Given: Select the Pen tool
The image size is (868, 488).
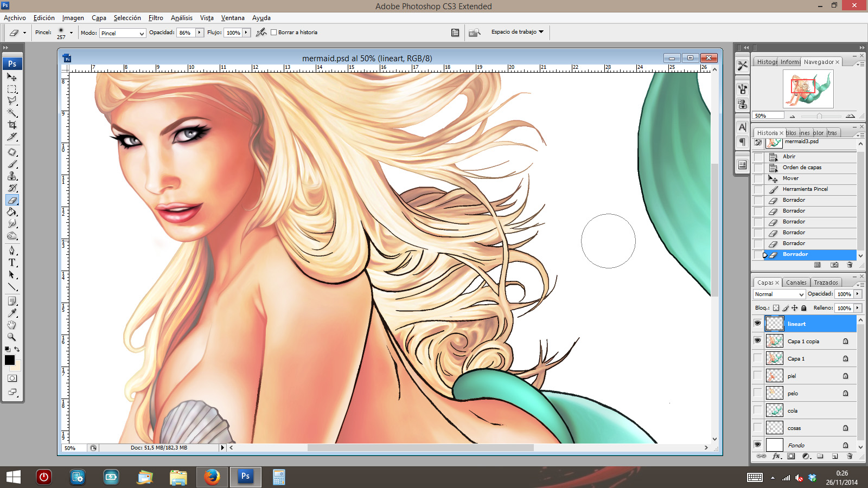Looking at the screenshot, I should click(12, 251).
